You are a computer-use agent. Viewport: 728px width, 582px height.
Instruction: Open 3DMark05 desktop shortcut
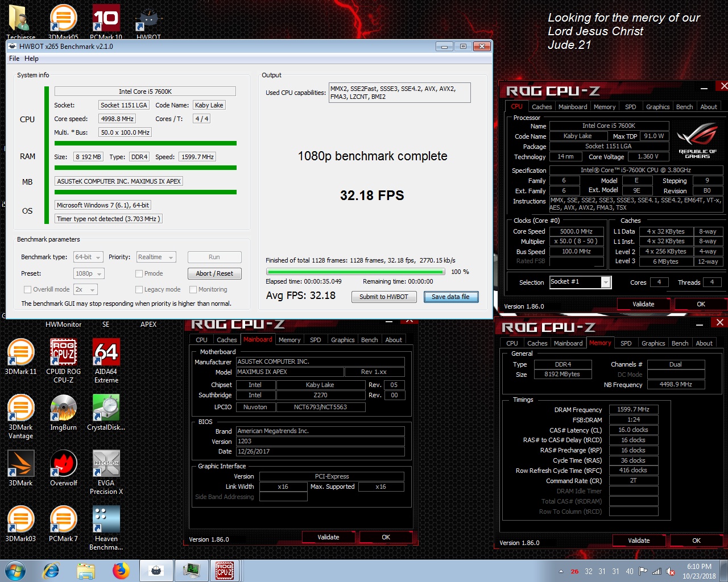tap(63, 21)
